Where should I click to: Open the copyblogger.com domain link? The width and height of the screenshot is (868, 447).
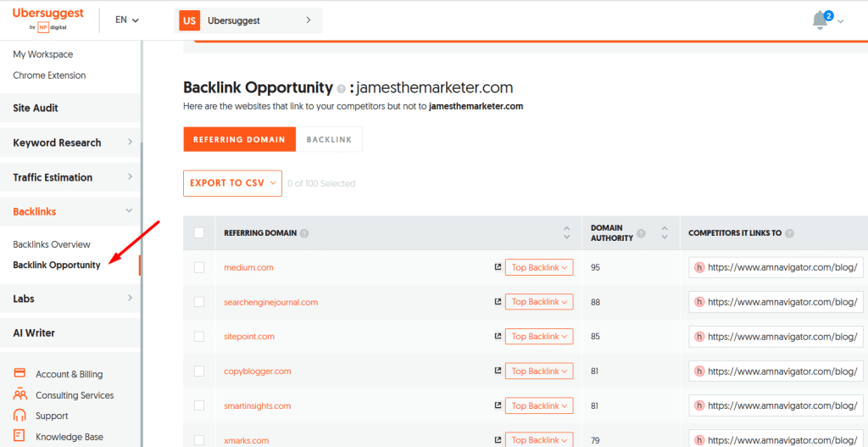coord(257,372)
